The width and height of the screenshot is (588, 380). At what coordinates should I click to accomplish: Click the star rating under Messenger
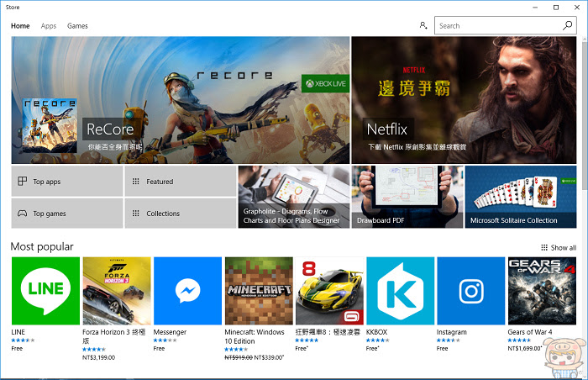(165, 340)
